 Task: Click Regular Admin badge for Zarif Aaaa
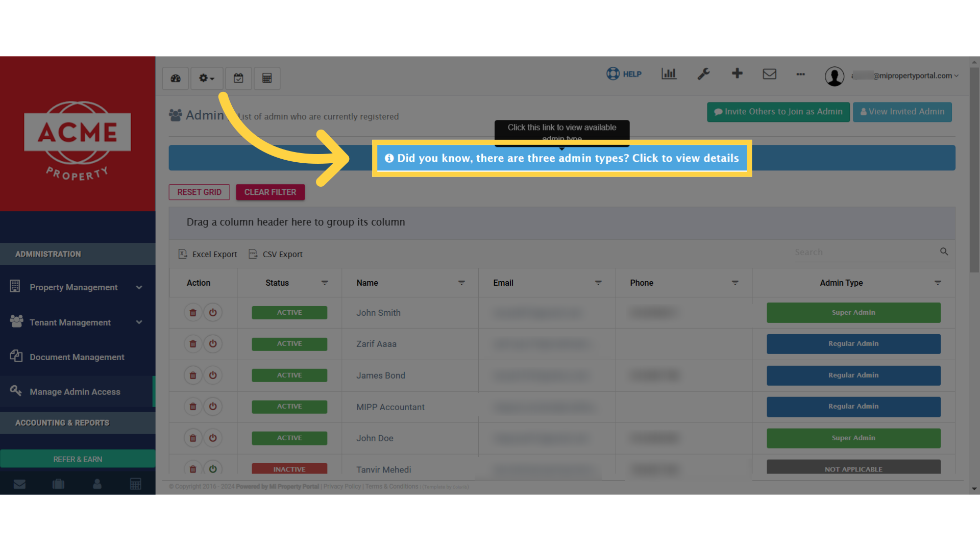click(853, 344)
